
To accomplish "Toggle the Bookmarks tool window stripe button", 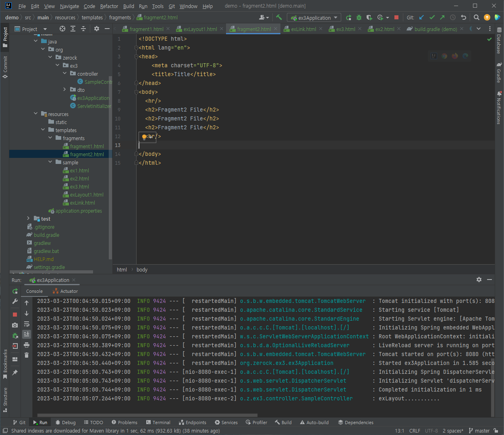I will coord(5,365).
